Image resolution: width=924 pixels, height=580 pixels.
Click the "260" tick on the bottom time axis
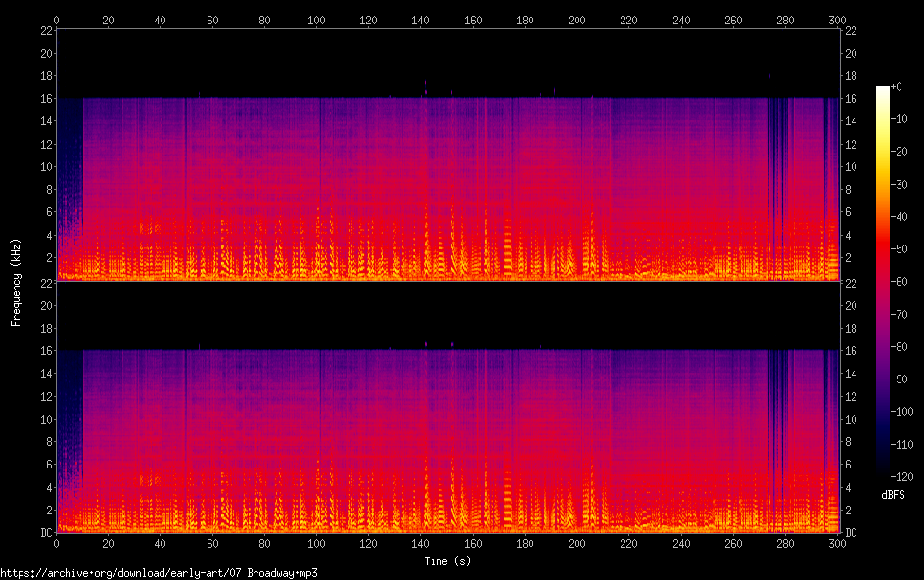[733, 544]
